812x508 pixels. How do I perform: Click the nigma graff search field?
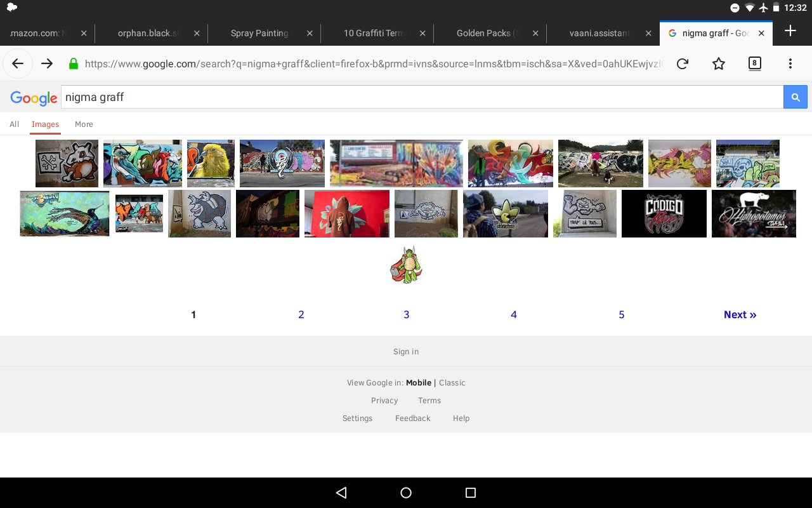[x=422, y=97]
